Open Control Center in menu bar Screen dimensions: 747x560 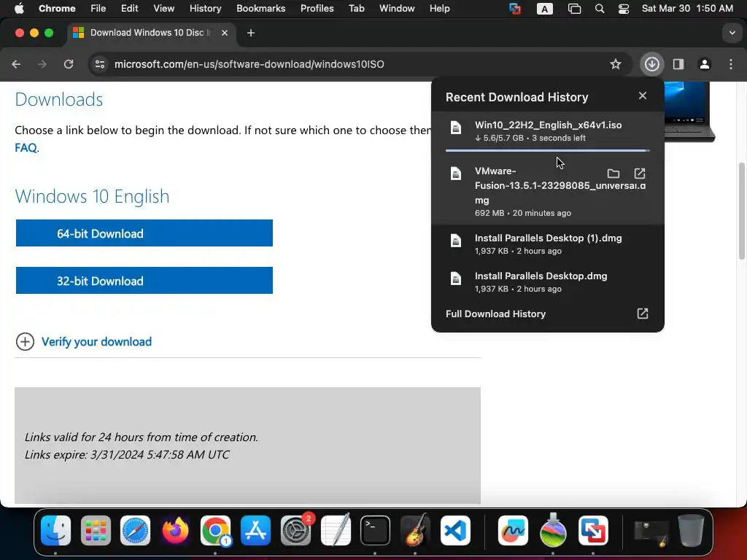(623, 9)
